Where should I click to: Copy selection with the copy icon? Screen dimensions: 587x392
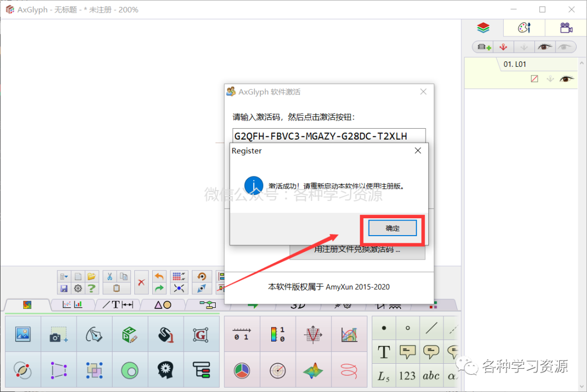tap(123, 277)
